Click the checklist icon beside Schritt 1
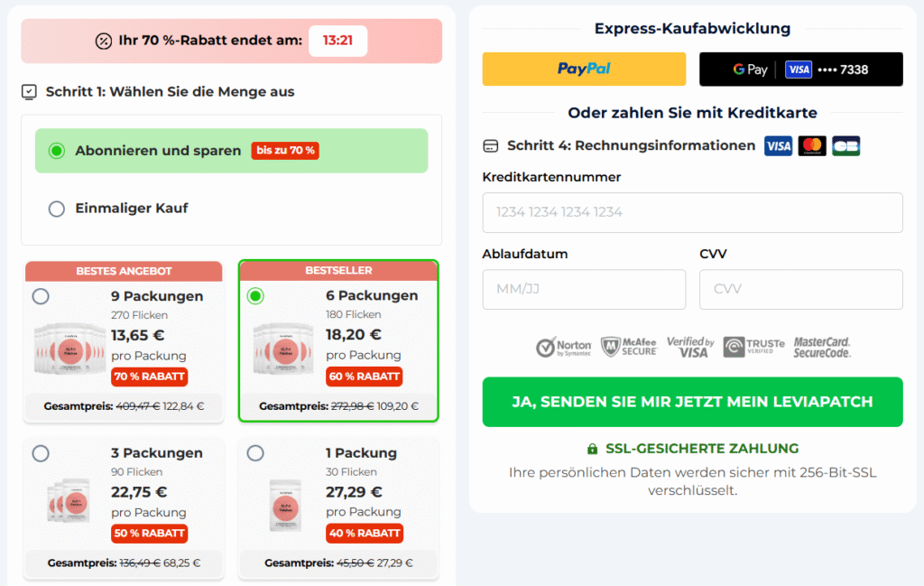The height and width of the screenshot is (586, 924). tap(29, 92)
